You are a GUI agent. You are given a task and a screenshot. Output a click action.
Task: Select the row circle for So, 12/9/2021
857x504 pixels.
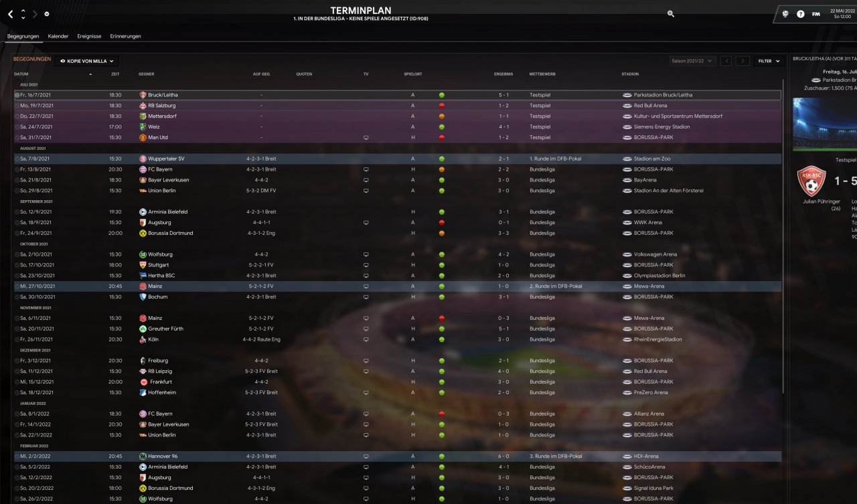coord(17,212)
